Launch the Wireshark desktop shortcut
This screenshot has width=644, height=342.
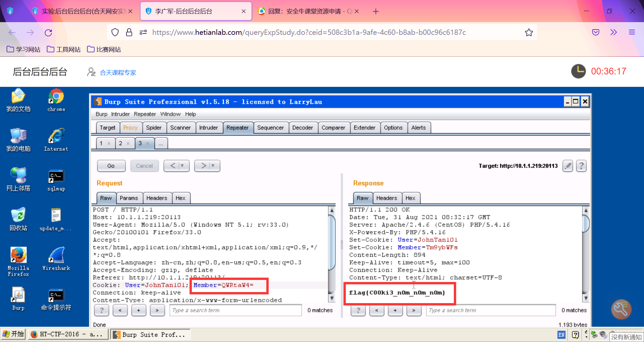click(56, 259)
